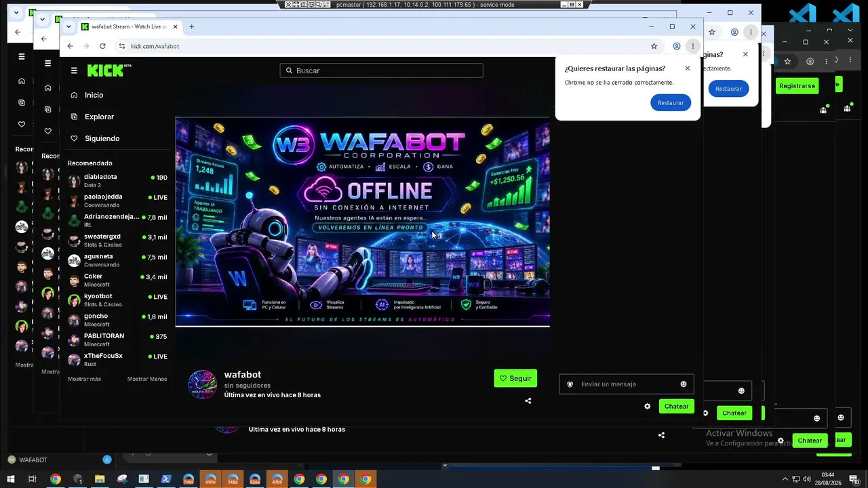Reload the kick.com/wafabot page
The width and height of the screenshot is (868, 488).
tap(102, 46)
